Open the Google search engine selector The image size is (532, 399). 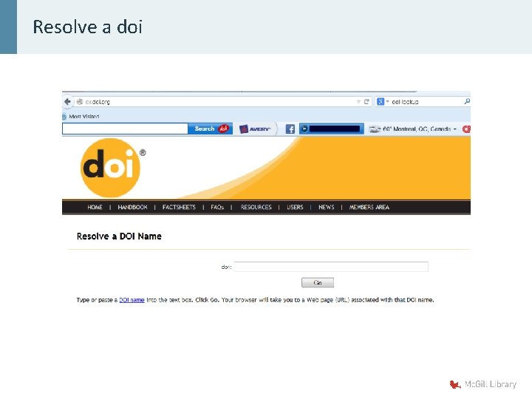point(381,101)
